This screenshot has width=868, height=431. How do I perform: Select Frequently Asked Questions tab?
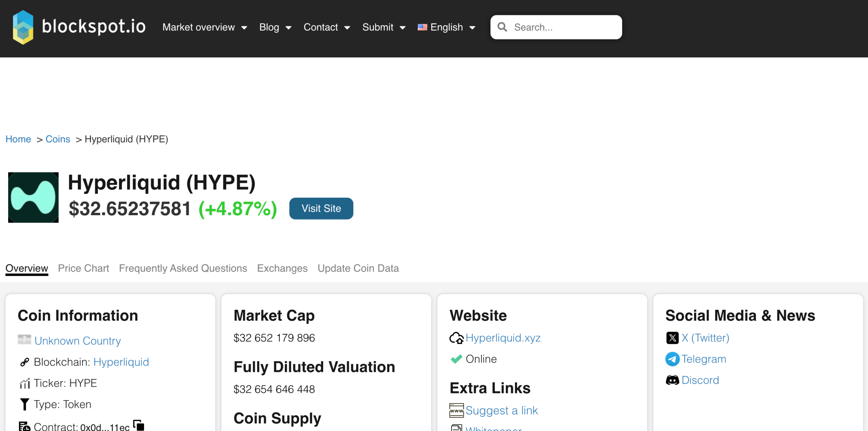click(183, 268)
